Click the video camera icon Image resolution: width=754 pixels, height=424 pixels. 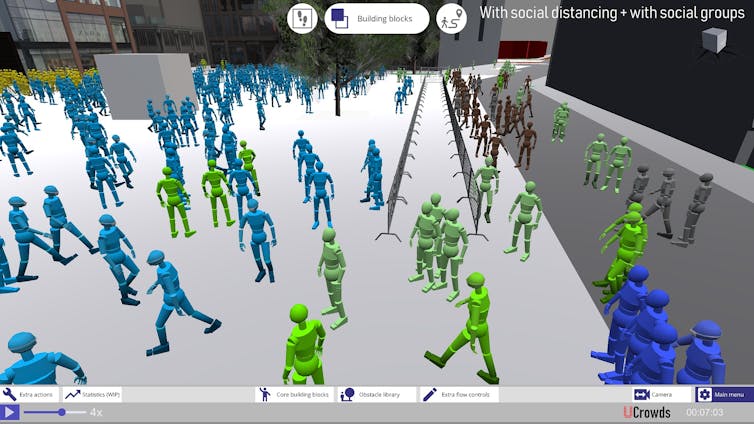(x=642, y=395)
